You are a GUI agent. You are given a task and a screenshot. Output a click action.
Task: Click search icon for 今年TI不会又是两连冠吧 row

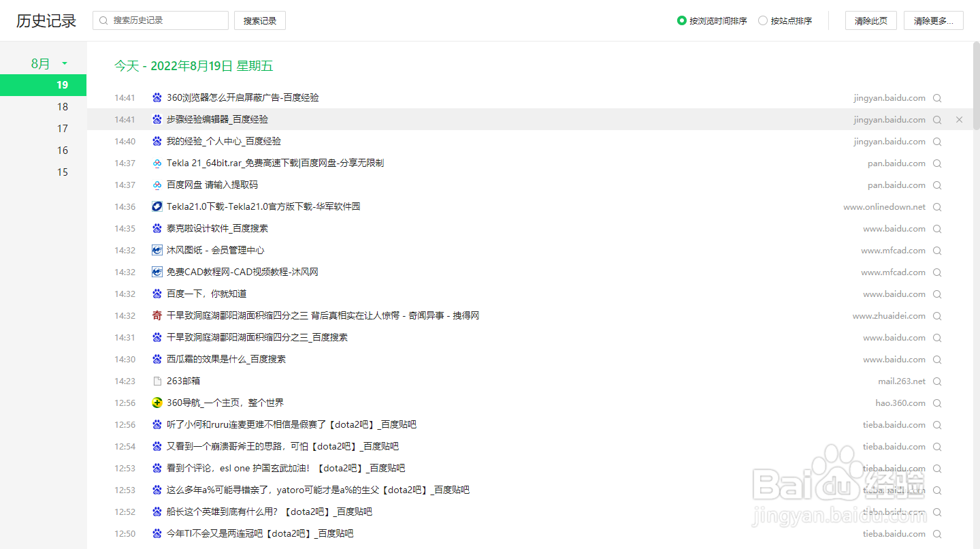(x=937, y=534)
